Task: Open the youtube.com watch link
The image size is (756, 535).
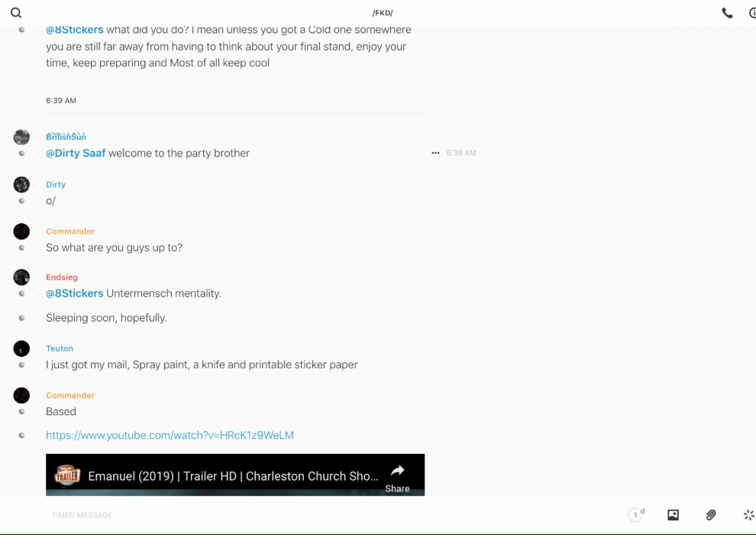Action: [170, 436]
